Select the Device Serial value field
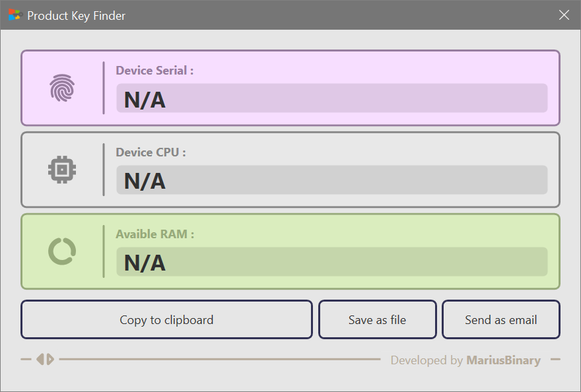581x392 pixels. 331,98
